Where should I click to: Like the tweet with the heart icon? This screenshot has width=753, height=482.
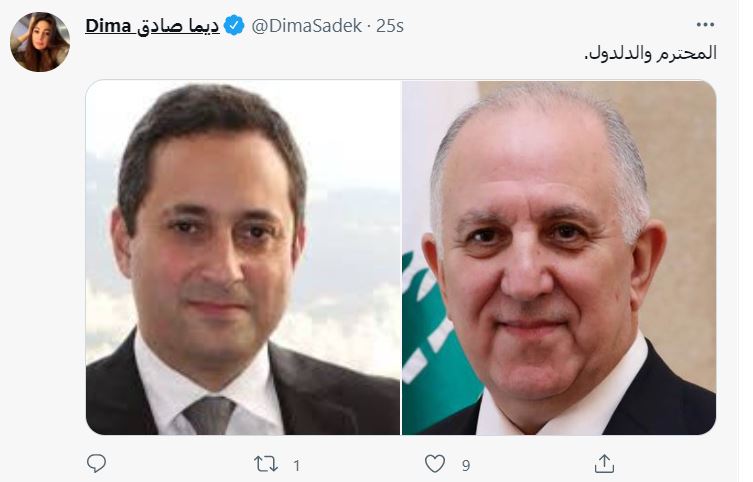435,464
